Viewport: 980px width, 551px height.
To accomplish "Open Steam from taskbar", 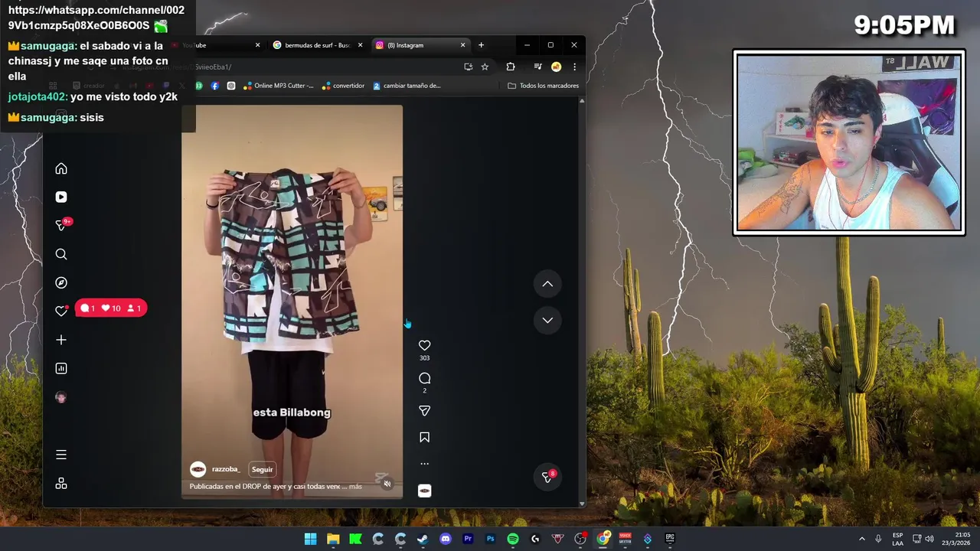I will pos(423,539).
